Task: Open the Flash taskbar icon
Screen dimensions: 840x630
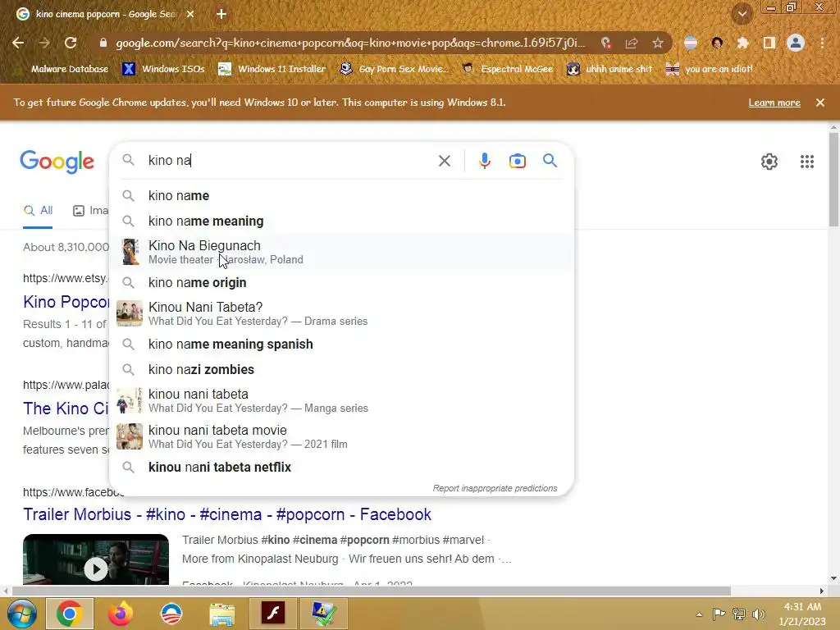Action: click(272, 614)
